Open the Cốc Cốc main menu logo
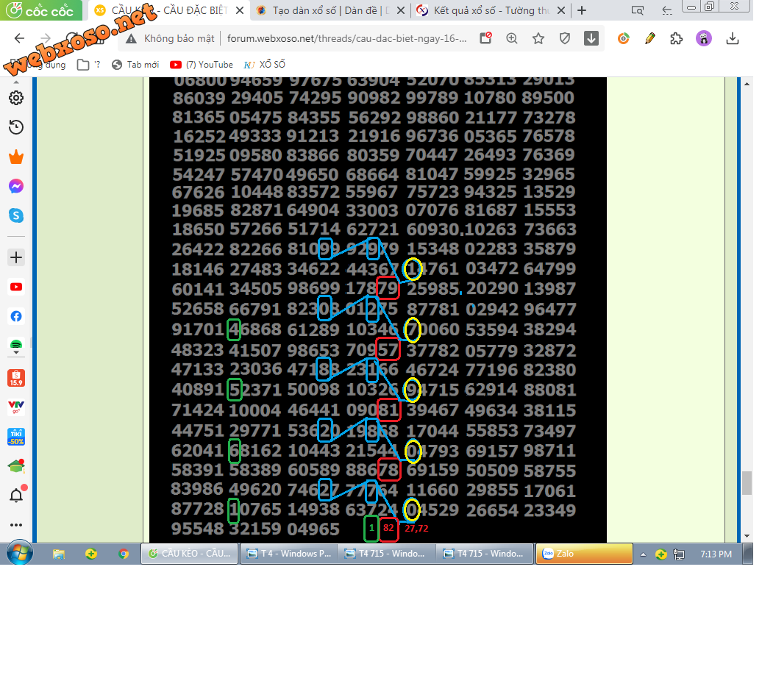Image resolution: width=762 pixels, height=700 pixels. click(41, 10)
